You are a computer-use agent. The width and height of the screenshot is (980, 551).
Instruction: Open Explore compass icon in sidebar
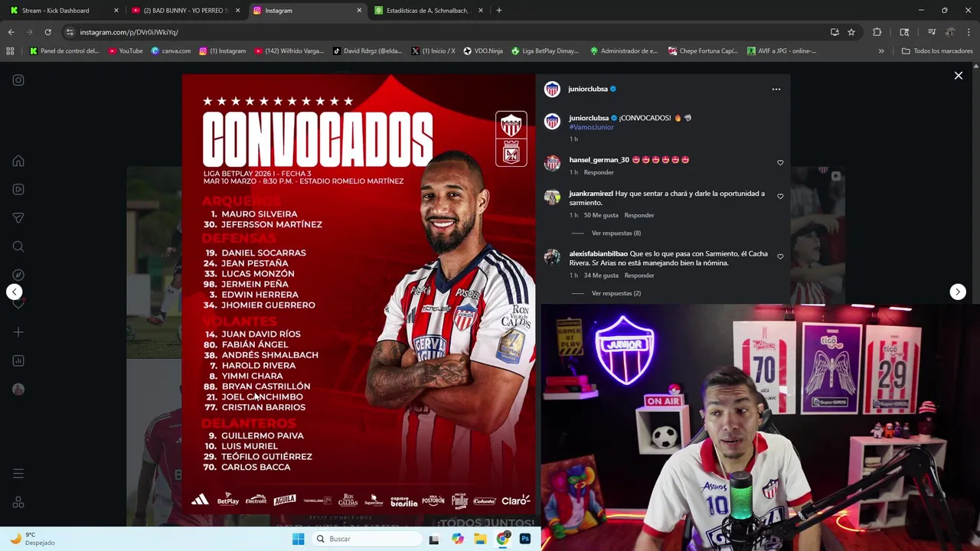click(18, 275)
